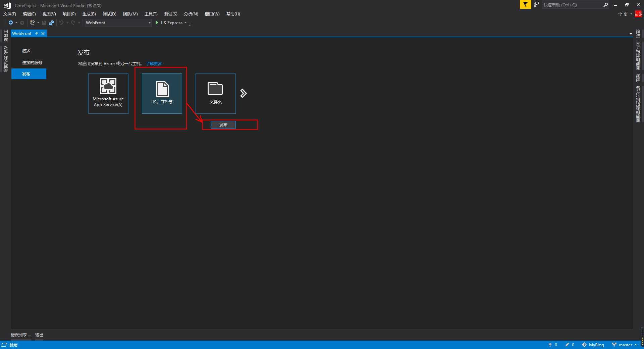Click the red user avatar badge
644x349 pixels.
coord(638,14)
